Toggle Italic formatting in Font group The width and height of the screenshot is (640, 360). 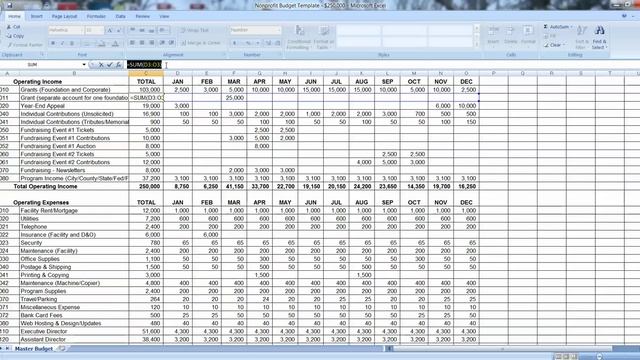[x=62, y=43]
